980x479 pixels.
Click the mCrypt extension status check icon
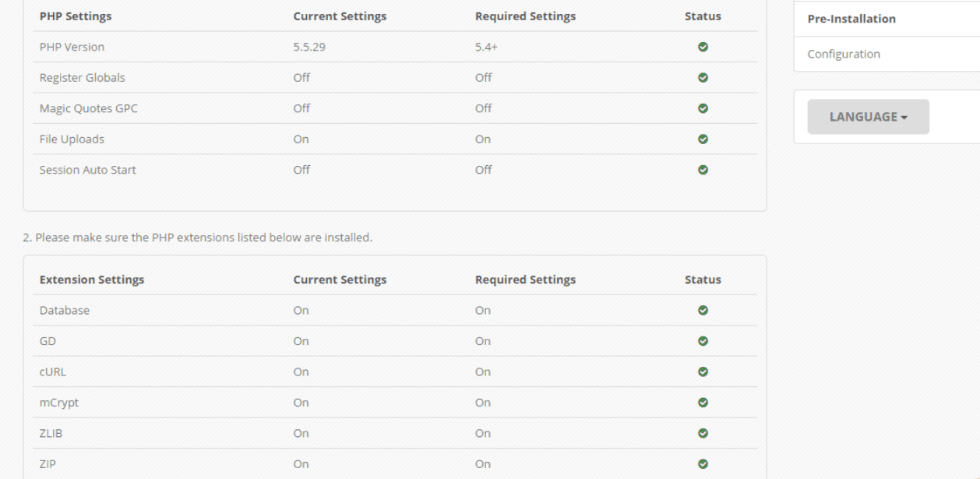pos(703,403)
